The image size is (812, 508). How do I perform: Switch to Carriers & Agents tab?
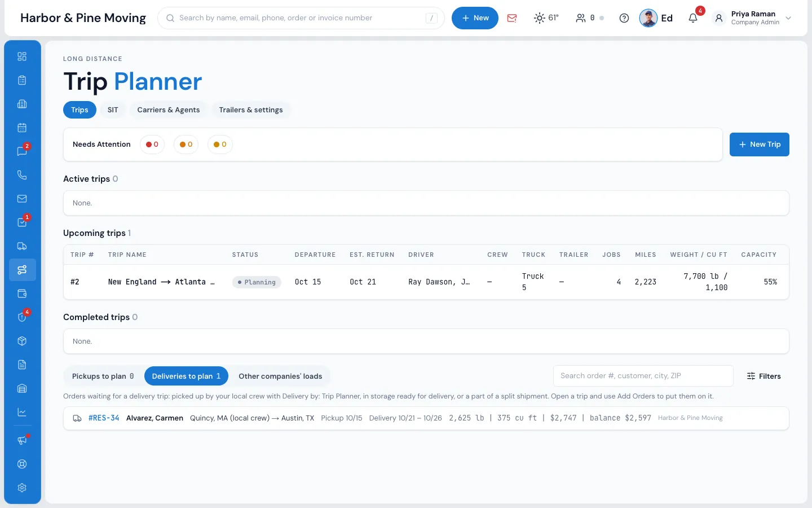coord(169,110)
